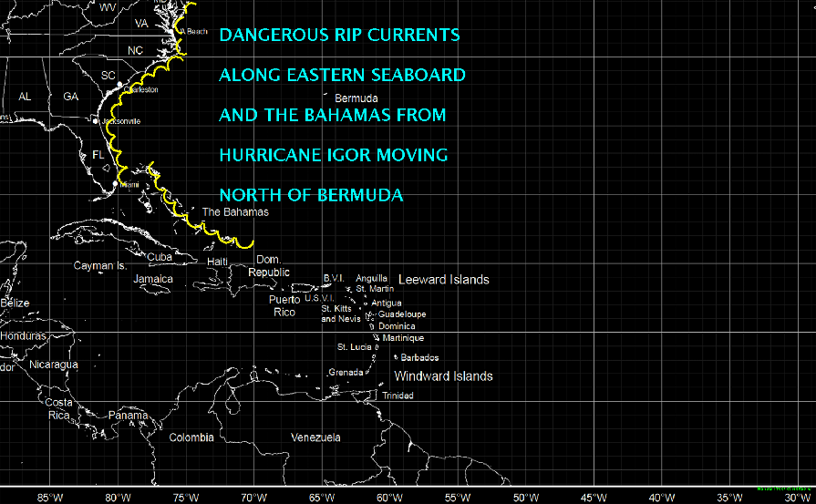Image resolution: width=816 pixels, height=504 pixels.
Task: Select the Martinique label
Action: pyautogui.click(x=403, y=338)
